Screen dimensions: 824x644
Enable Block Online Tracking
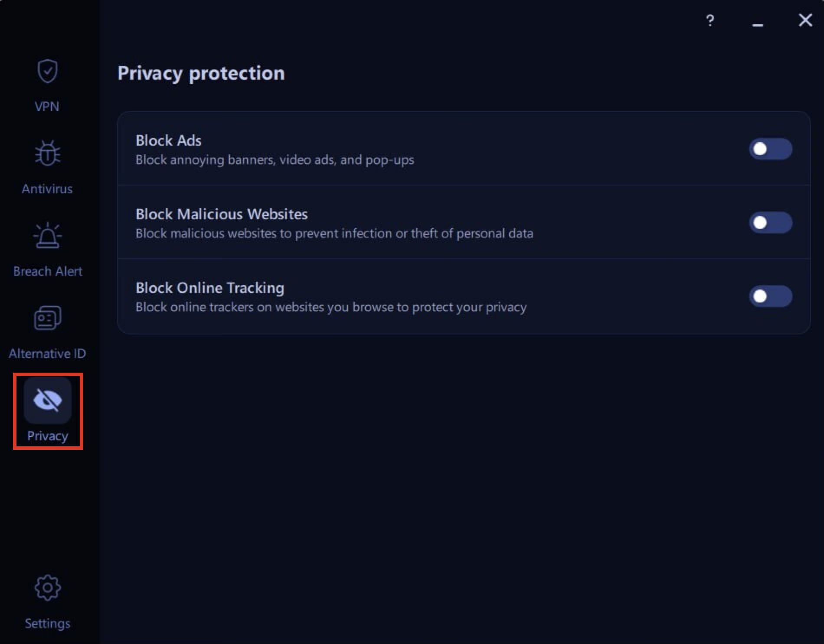click(770, 296)
